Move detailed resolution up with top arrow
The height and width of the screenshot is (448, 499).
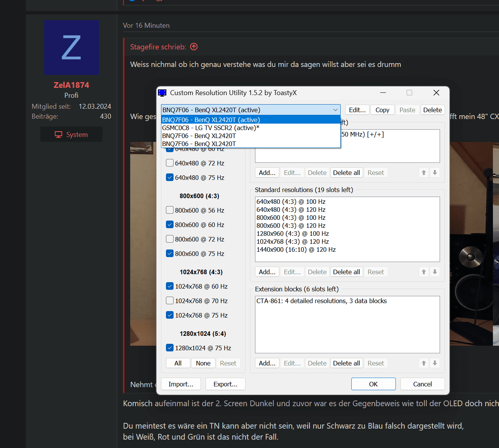click(x=424, y=173)
